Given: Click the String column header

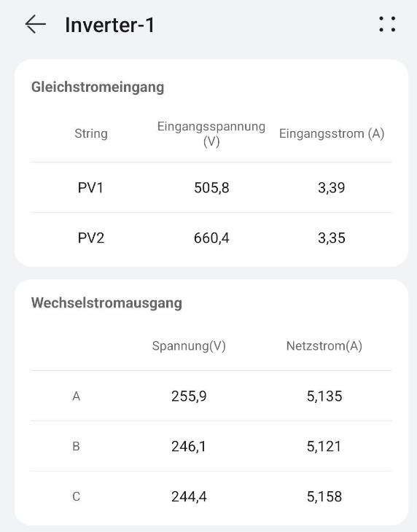Looking at the screenshot, I should coord(91,133).
